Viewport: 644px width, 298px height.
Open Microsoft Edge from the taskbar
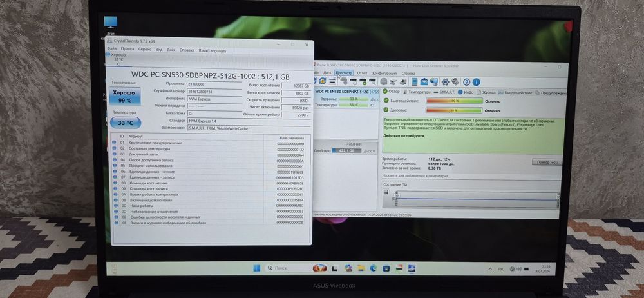pos(374,268)
